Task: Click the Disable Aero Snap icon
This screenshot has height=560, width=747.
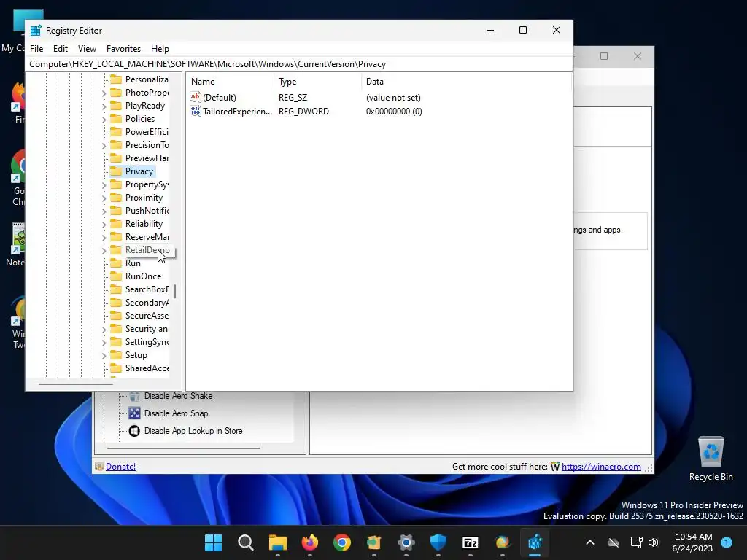Action: [x=134, y=413]
